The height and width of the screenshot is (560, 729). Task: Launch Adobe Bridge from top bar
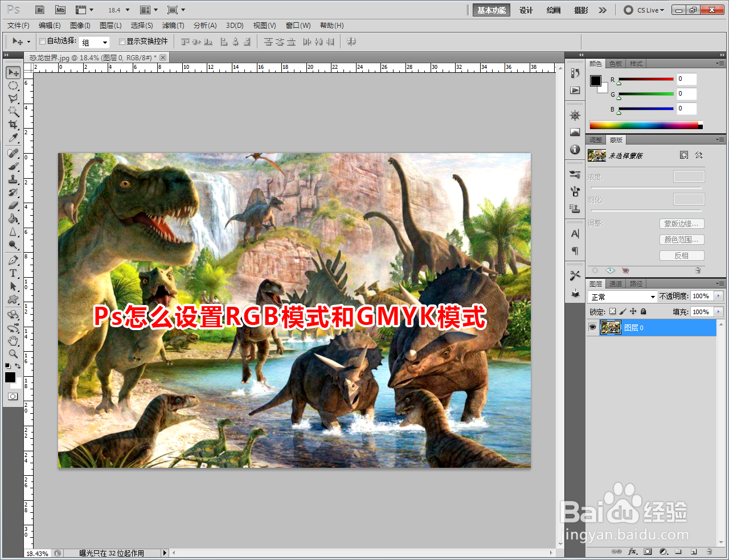click(x=39, y=10)
